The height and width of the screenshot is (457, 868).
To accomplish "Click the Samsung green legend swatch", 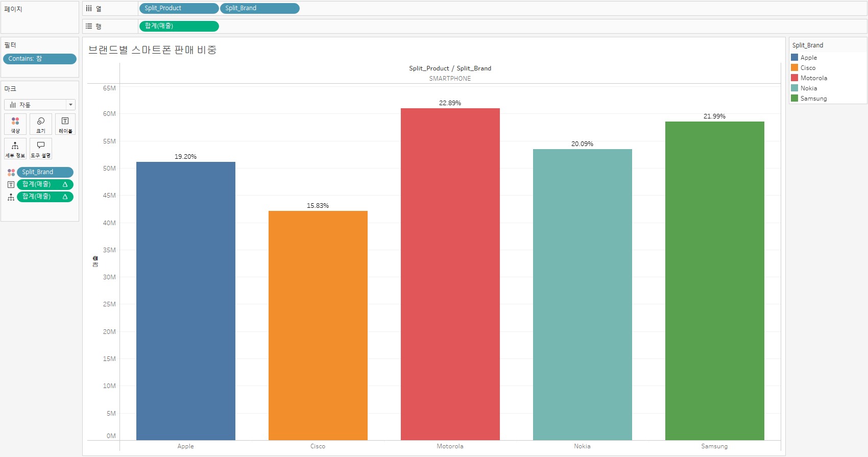I will (794, 98).
